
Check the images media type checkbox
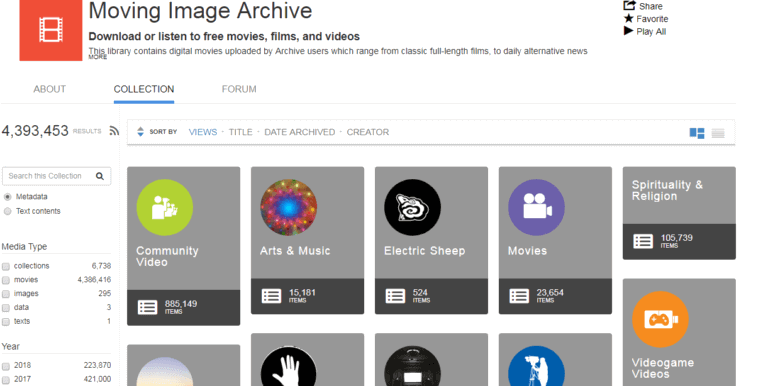click(x=6, y=294)
